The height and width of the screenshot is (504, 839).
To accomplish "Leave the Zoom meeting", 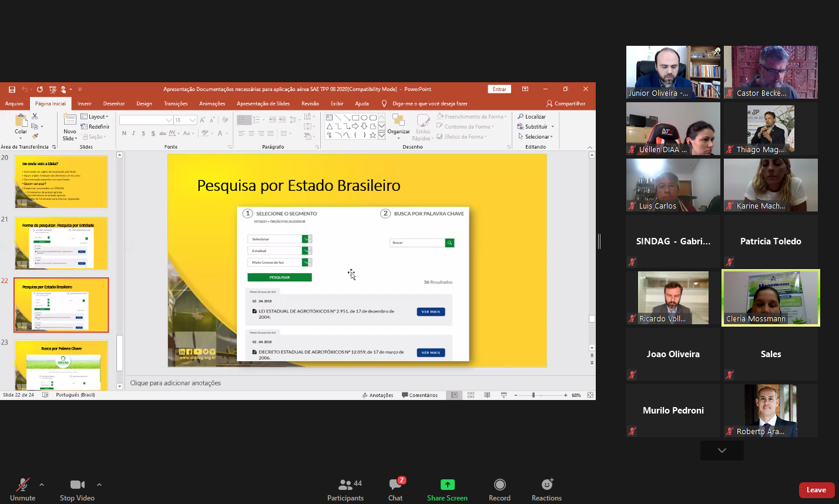I will [816, 490].
